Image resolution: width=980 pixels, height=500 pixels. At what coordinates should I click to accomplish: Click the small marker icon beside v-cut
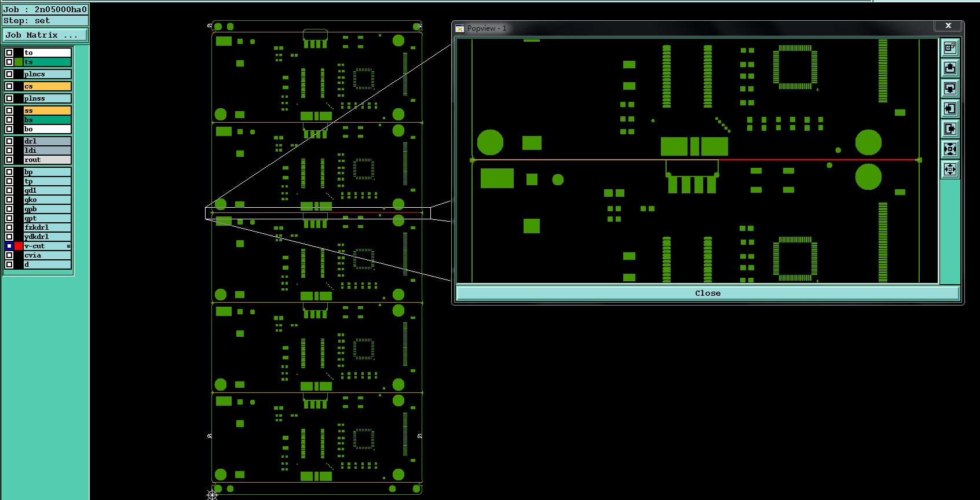(68, 246)
